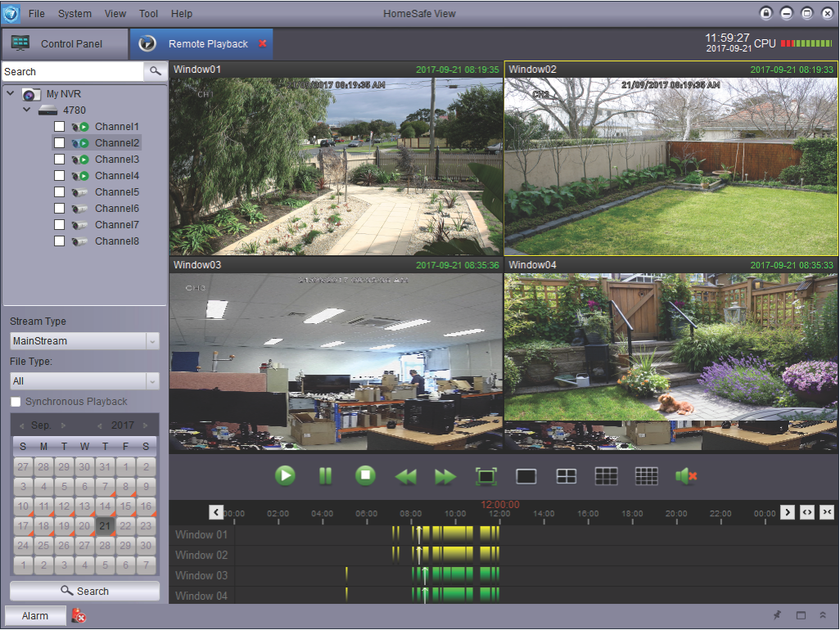Open the System menu
Viewport: 840px width, 630px height.
[x=75, y=14]
